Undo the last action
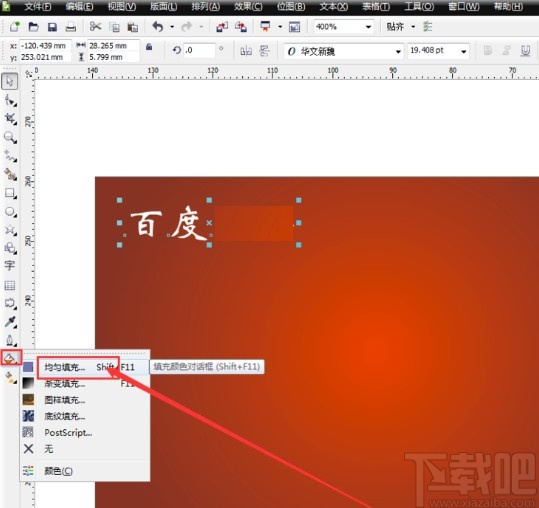This screenshot has height=508, width=539. click(x=158, y=26)
